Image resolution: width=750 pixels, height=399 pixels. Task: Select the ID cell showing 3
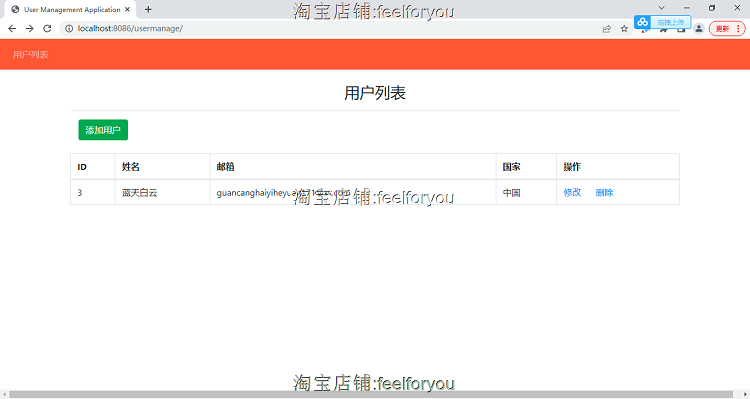(93, 192)
